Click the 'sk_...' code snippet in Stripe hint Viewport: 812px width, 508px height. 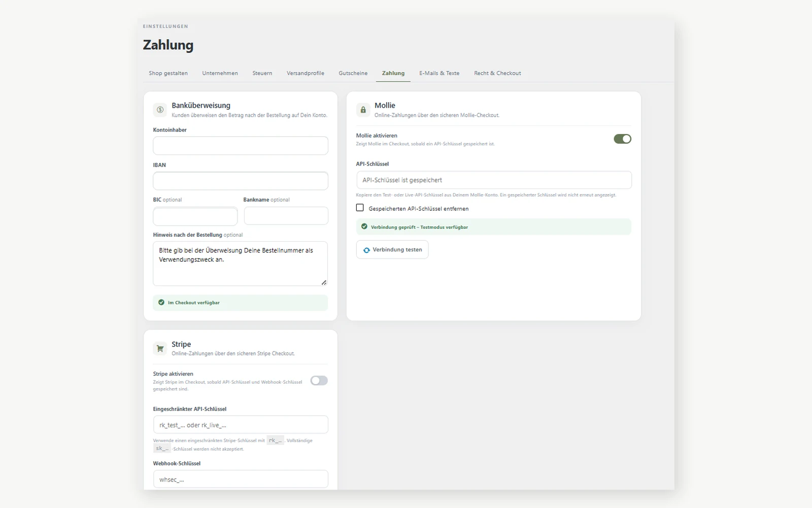pos(162,449)
